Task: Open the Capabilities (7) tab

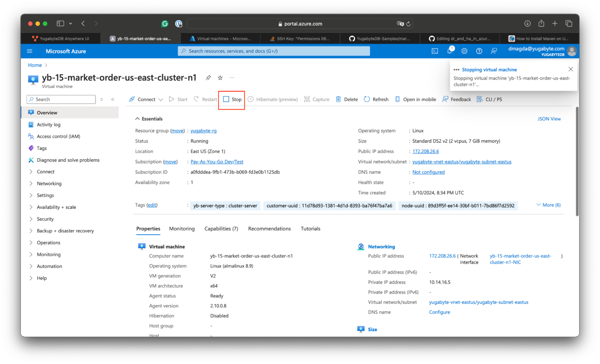Action: point(221,228)
